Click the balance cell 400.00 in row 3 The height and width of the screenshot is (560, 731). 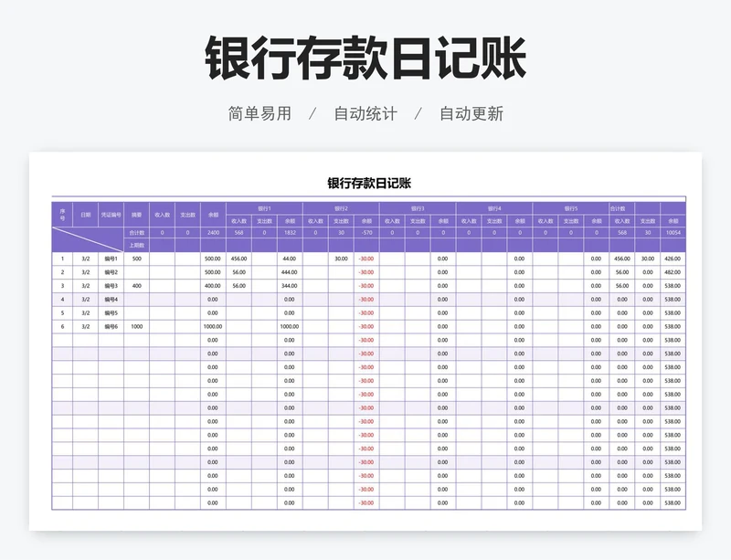click(x=213, y=286)
